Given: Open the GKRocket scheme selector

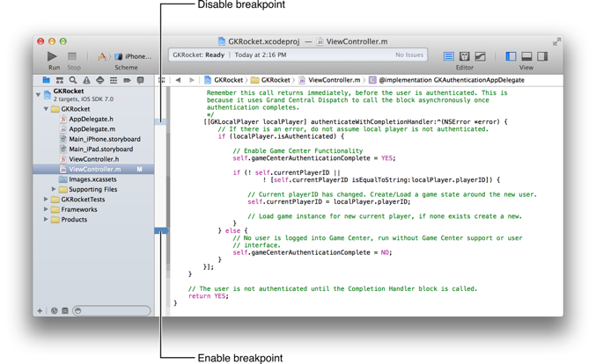Looking at the screenshot, I should pyautogui.click(x=102, y=56).
